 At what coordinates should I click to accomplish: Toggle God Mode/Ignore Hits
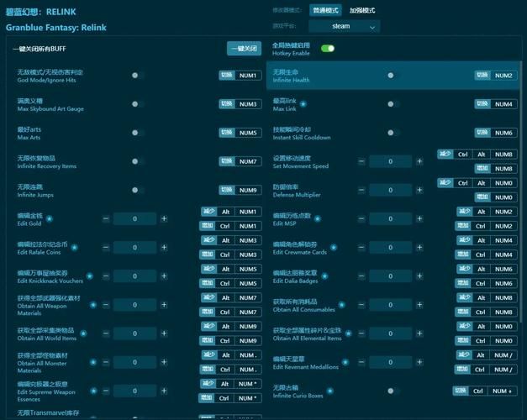[x=138, y=76]
